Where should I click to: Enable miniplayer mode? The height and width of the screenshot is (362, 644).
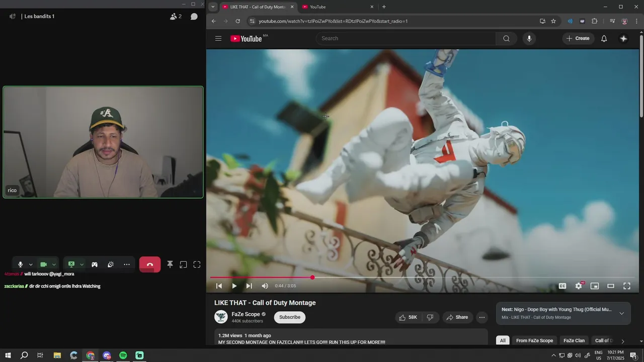tap(595, 286)
